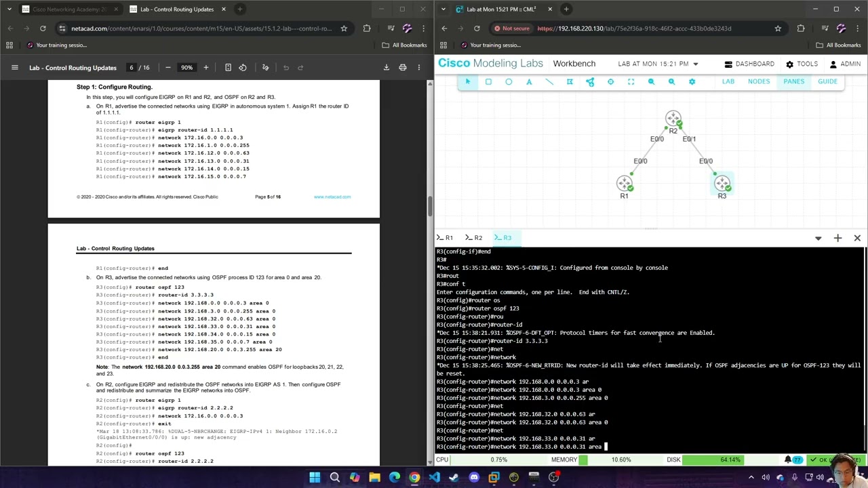This screenshot has height=488, width=868.
Task: Click the R3 router node on canvas
Action: pos(722,184)
